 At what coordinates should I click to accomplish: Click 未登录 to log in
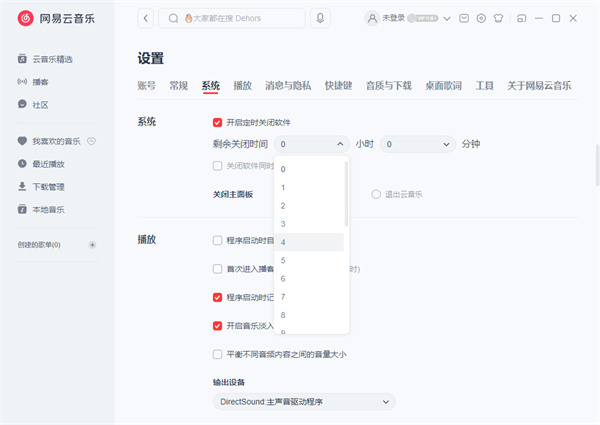391,18
